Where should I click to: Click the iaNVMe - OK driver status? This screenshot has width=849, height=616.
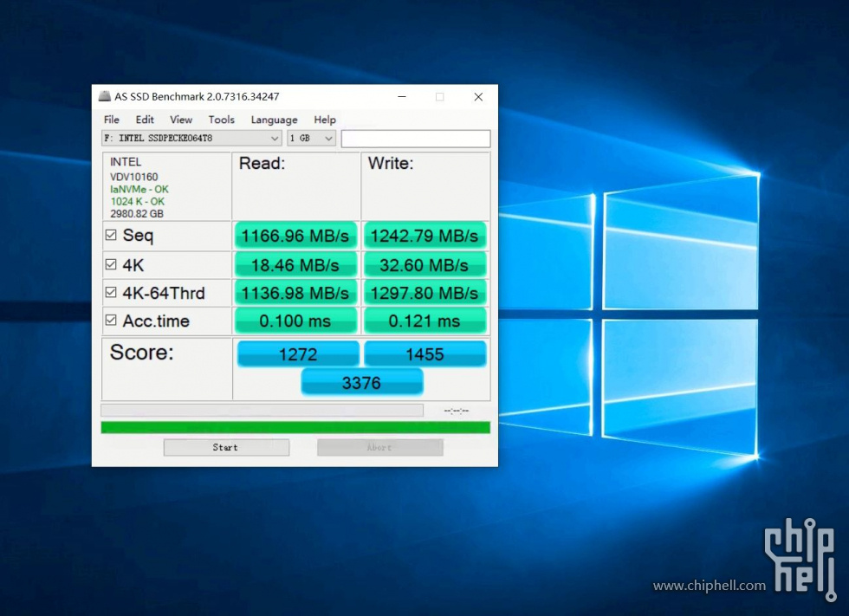point(139,190)
